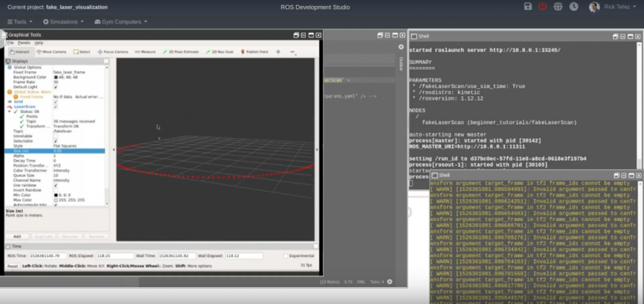Collapse the LaserScan Status tree arrow

pyautogui.click(x=10, y=111)
